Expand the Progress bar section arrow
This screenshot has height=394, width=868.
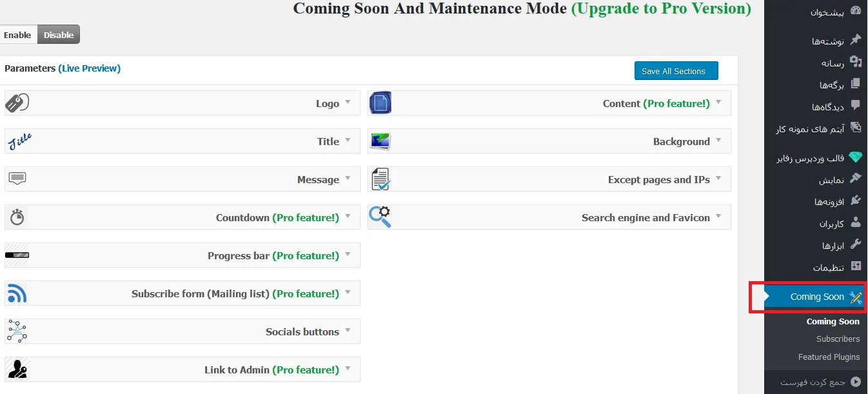[348, 254]
